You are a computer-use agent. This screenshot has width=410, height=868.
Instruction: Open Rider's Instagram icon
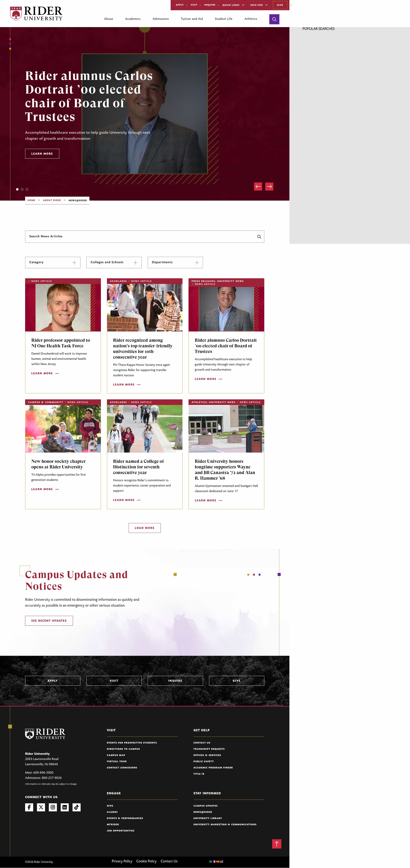53,807
